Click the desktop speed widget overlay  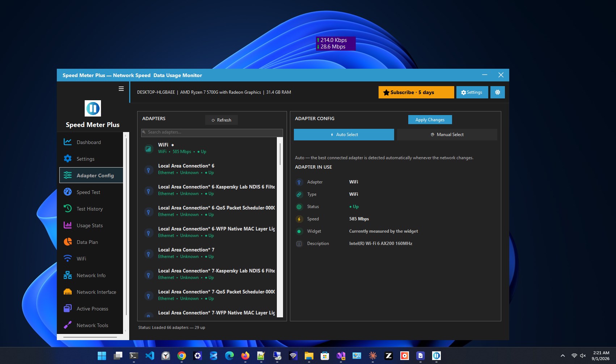point(336,43)
